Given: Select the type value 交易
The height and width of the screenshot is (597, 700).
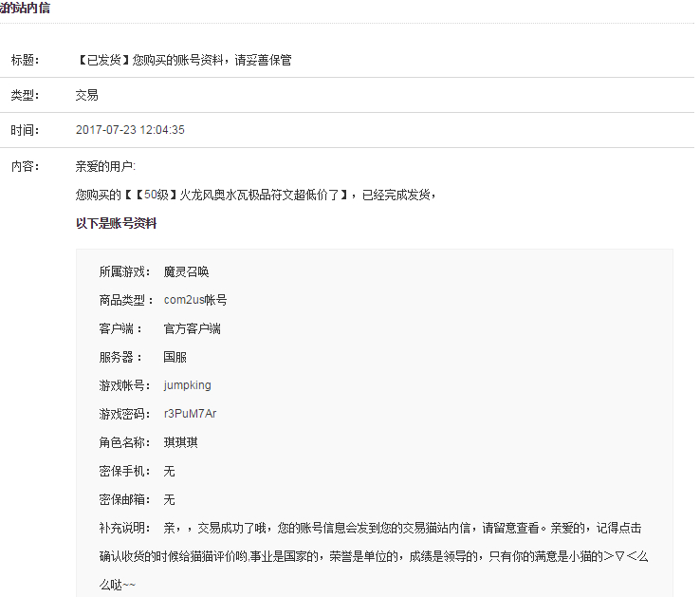Looking at the screenshot, I should tap(87, 95).
